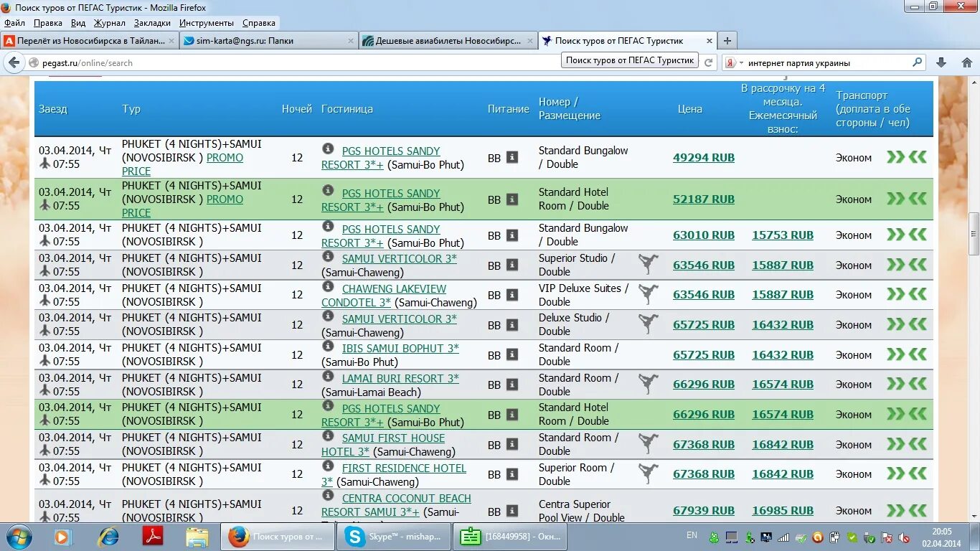Click martini glass icon in Superior Studio row
980x551 pixels.
click(x=649, y=264)
